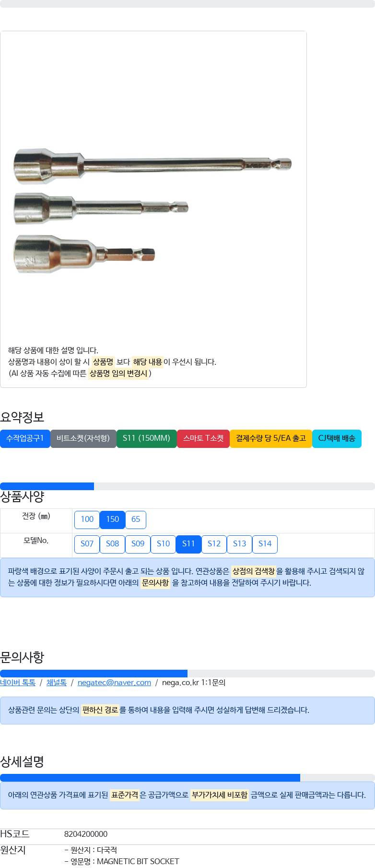Viewport: 375px width, 868px height.
Task: Click the 수작업공구1 category badge
Action: pyautogui.click(x=25, y=438)
